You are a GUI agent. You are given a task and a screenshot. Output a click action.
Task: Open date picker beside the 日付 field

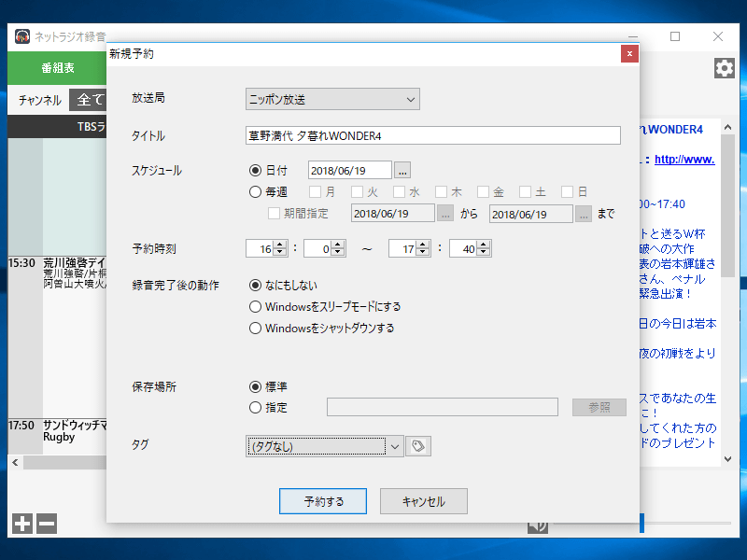402,170
